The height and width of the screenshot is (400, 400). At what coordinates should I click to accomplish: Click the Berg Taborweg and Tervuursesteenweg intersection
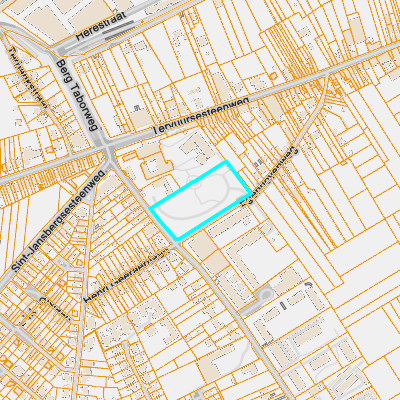click(x=108, y=149)
